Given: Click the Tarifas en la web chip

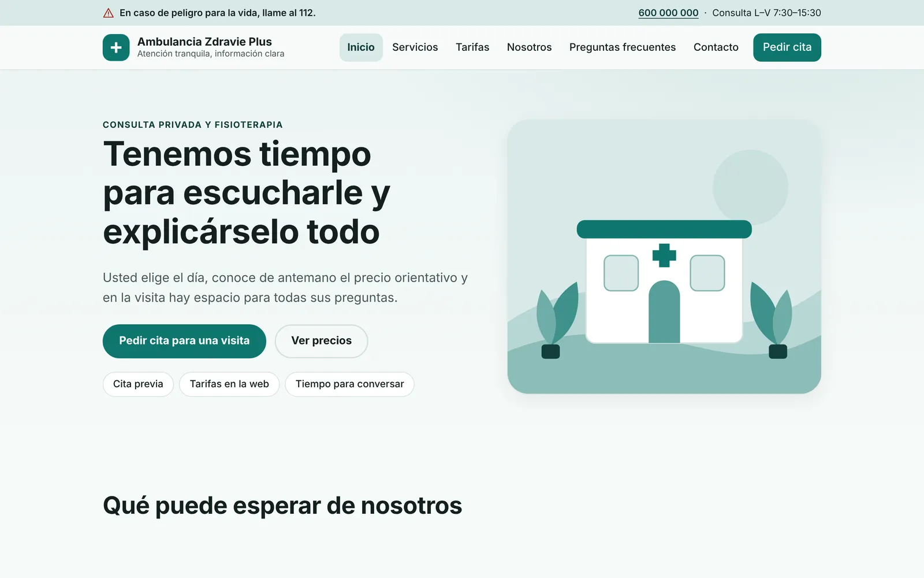Looking at the screenshot, I should (x=229, y=384).
